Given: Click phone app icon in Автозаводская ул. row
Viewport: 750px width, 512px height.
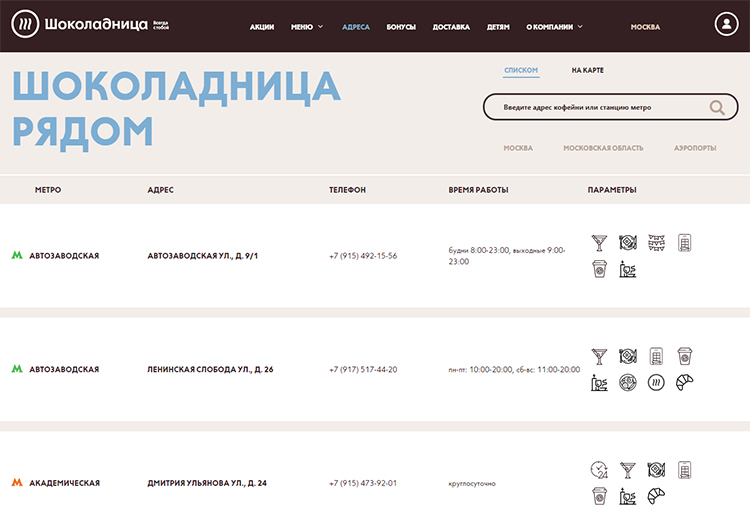Looking at the screenshot, I should 684,243.
